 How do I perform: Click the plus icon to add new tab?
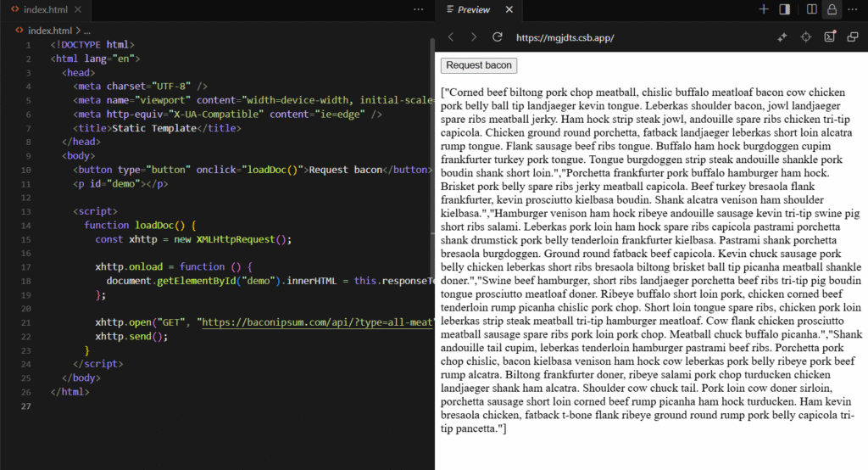tap(764, 9)
